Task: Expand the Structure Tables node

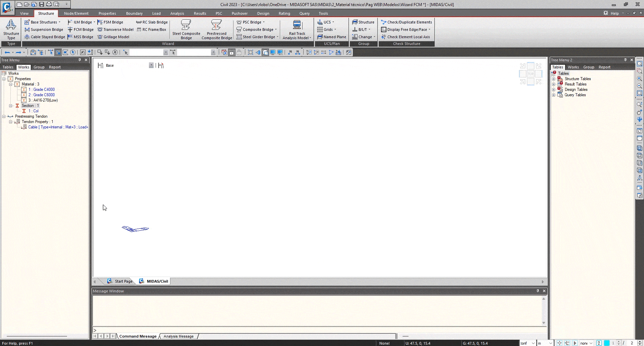Action: coord(554,79)
